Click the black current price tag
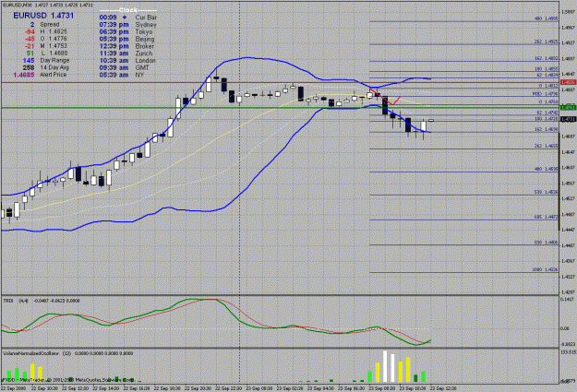577x392 pixels. [568, 119]
